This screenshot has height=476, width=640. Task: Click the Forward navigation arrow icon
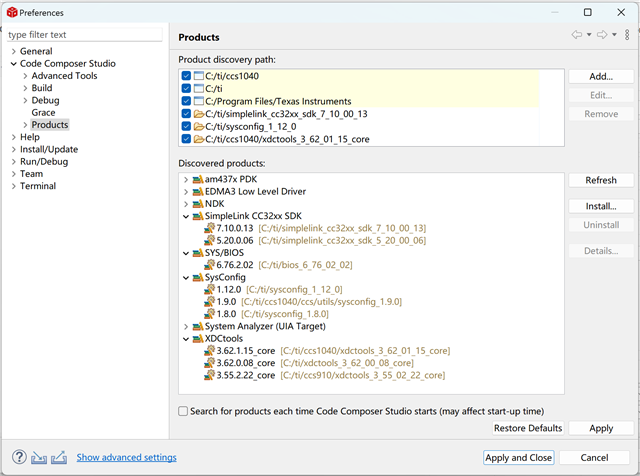click(602, 35)
